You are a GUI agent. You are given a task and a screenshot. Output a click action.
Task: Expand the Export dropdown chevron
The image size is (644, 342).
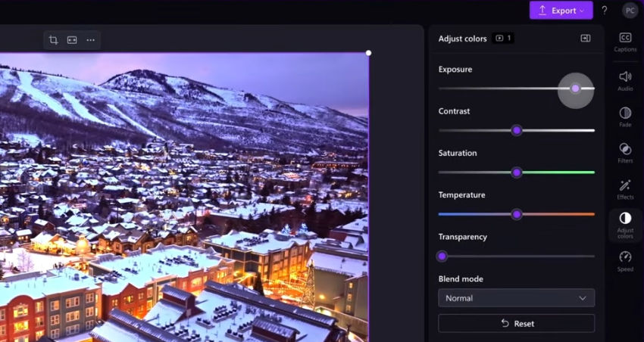pos(582,11)
